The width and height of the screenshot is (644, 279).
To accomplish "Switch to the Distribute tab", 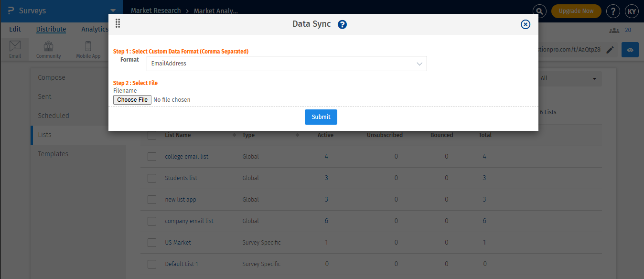I will click(51, 29).
